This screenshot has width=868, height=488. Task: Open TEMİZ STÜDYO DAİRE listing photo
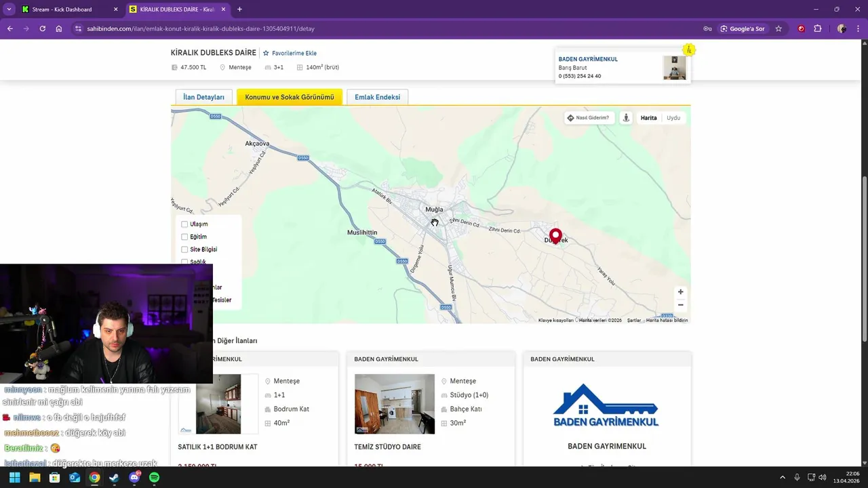click(x=395, y=404)
